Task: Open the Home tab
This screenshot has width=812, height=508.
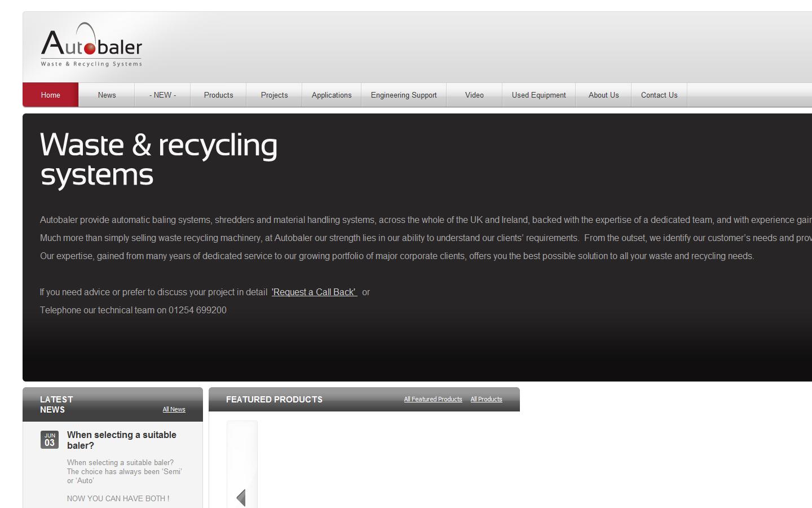Action: (50, 95)
